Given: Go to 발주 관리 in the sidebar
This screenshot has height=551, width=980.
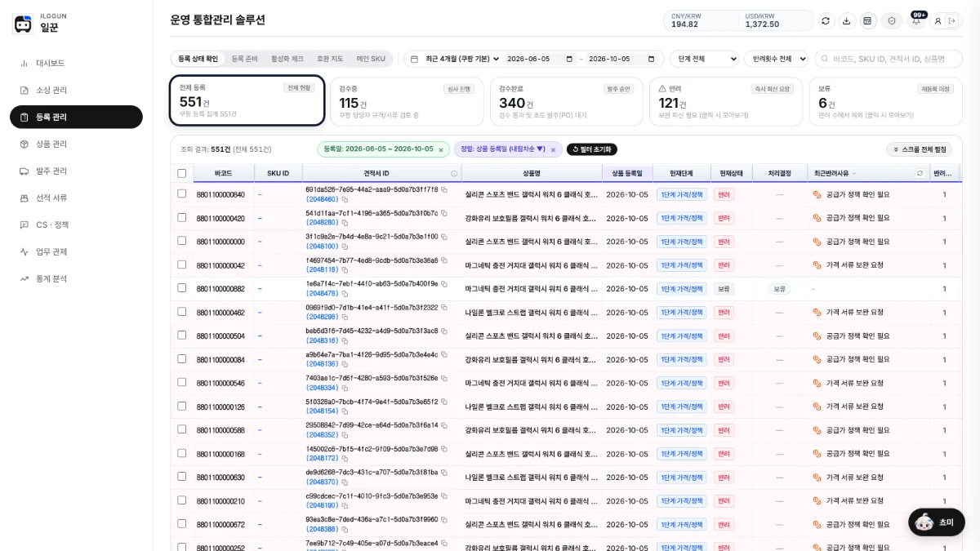Looking at the screenshot, I should (76, 171).
